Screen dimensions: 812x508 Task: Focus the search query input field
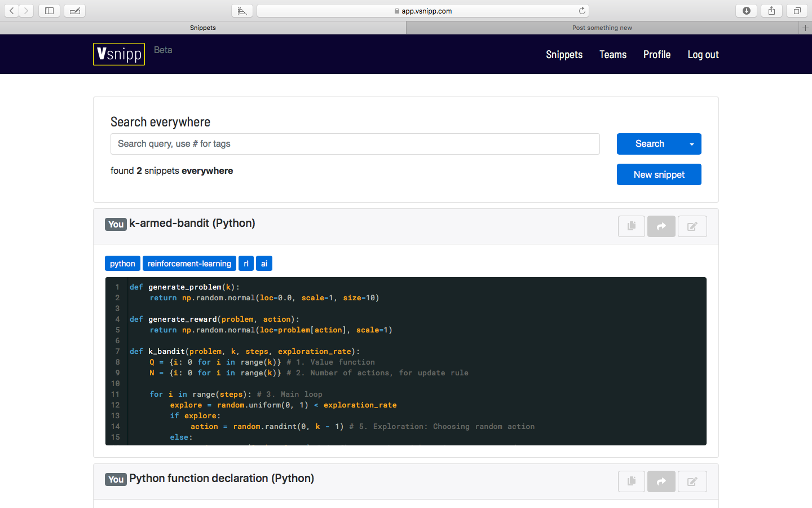click(x=355, y=144)
